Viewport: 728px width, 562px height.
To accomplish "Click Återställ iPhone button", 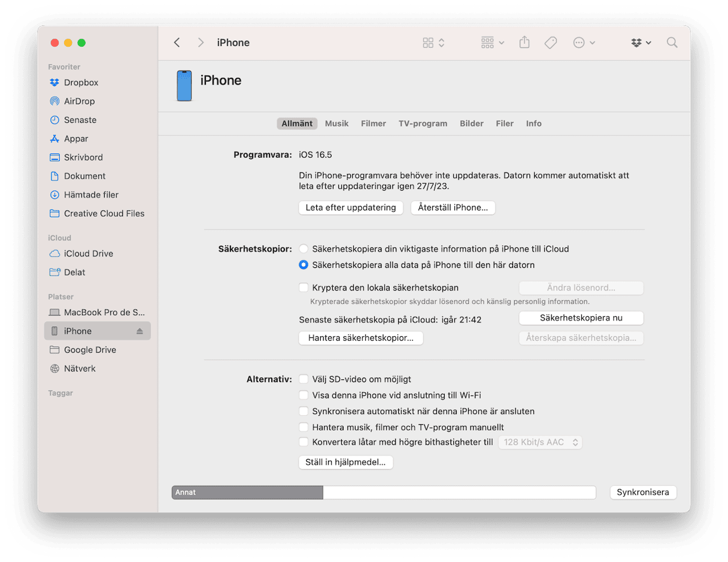I will pos(453,208).
